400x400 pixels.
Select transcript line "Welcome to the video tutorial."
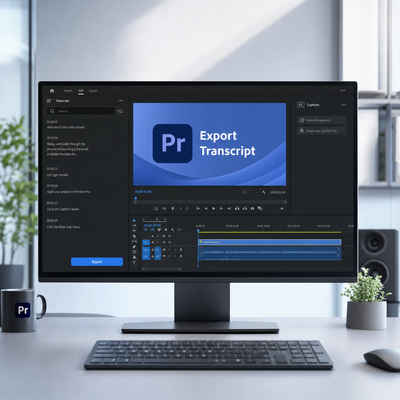pos(66,127)
